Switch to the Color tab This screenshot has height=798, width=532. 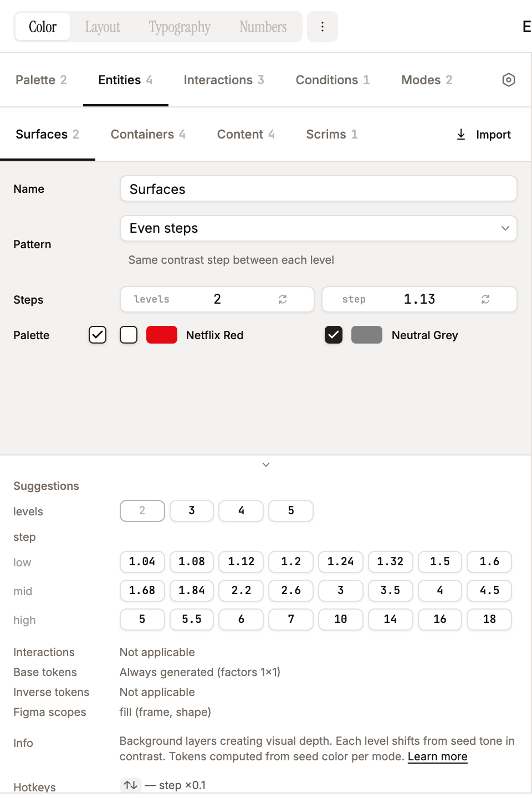(43, 27)
